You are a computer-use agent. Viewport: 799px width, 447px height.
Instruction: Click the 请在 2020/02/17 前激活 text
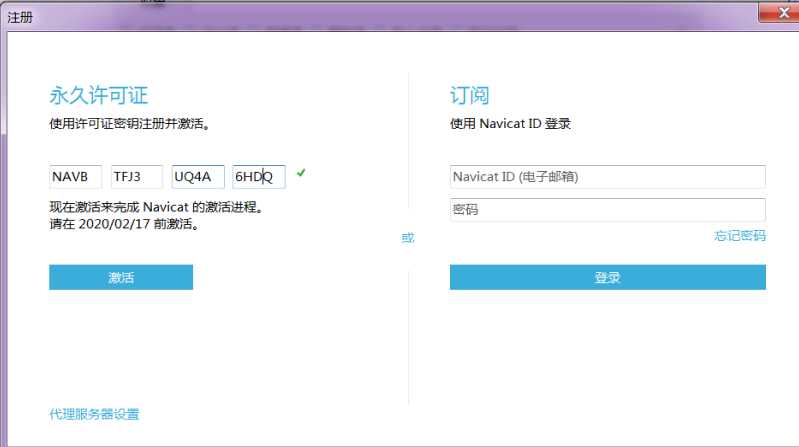pyautogui.click(x=124, y=224)
